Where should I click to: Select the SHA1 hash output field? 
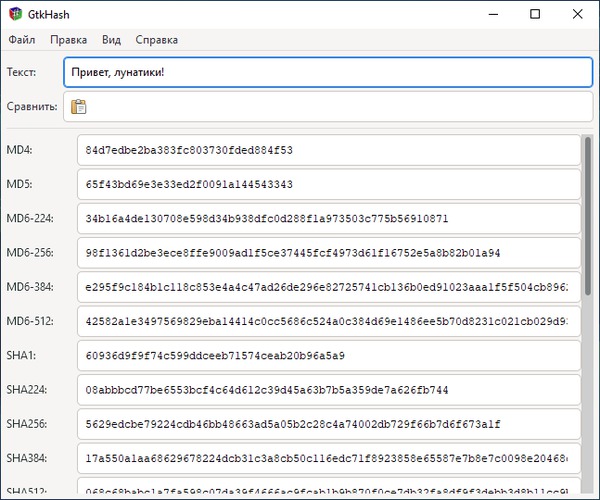[x=329, y=355]
